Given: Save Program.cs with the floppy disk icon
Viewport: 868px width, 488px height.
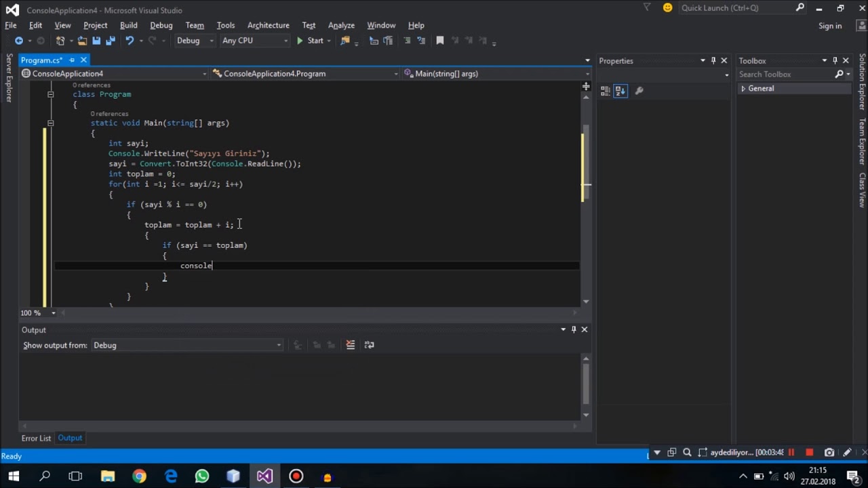Looking at the screenshot, I should coord(96,41).
